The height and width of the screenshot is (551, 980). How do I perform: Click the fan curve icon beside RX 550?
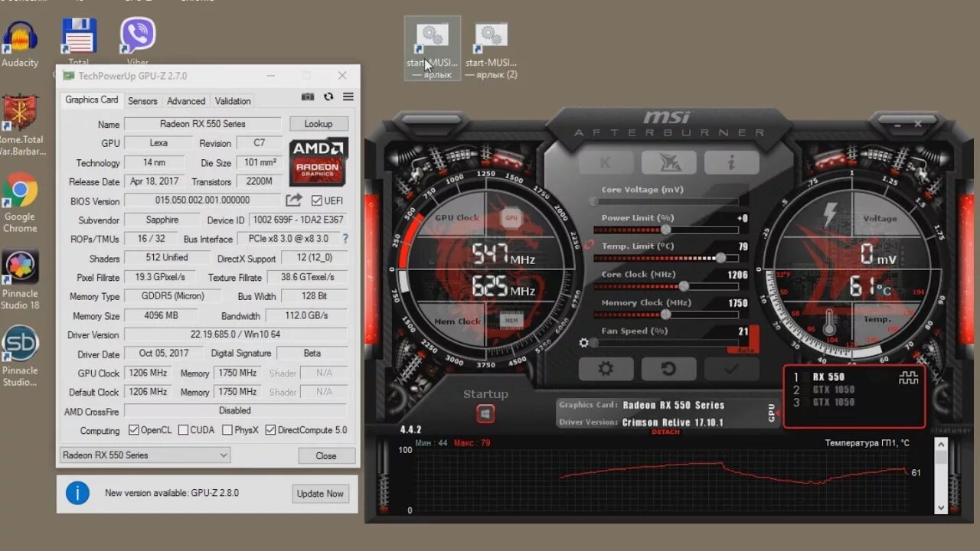coord(908,377)
